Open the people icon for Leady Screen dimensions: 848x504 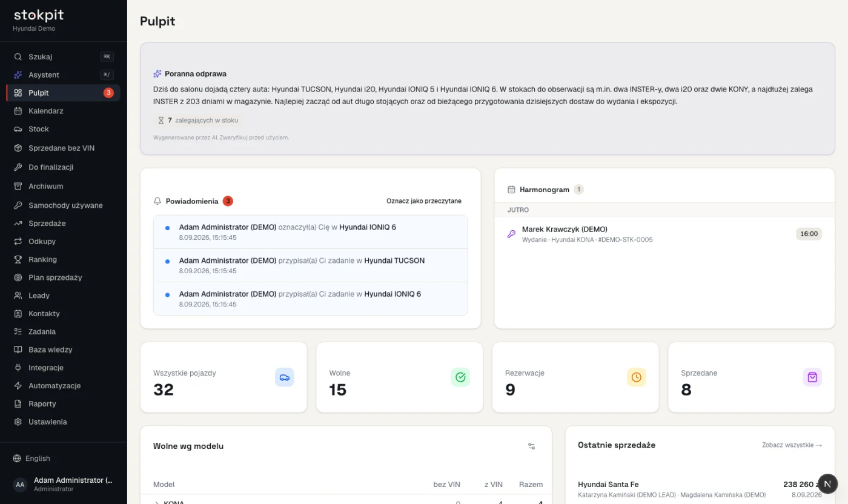(18, 296)
